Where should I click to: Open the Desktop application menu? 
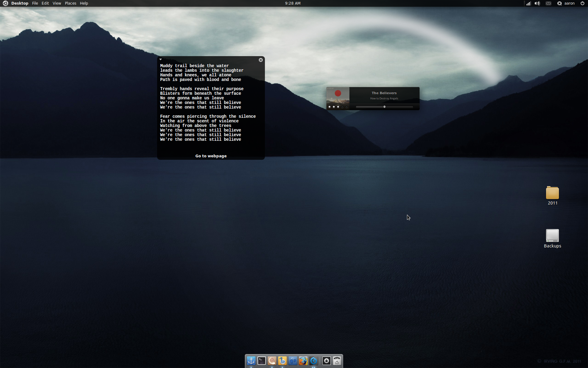(20, 3)
